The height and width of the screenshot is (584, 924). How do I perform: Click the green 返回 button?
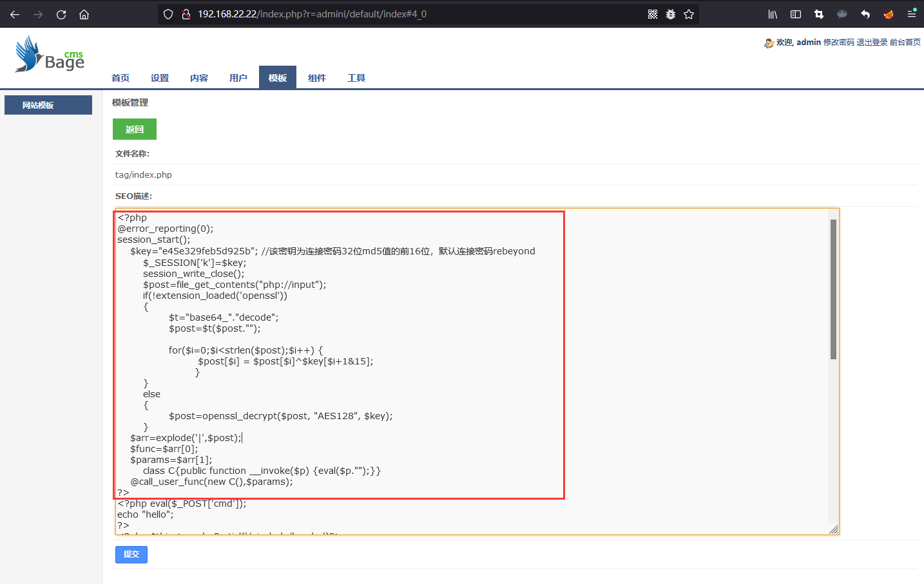135,129
